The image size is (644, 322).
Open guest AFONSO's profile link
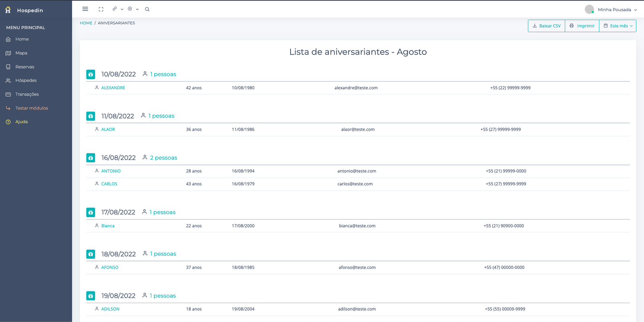click(109, 267)
